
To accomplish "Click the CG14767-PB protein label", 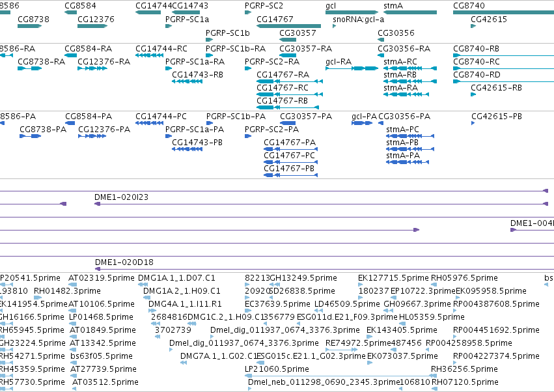I will pos(289,169).
